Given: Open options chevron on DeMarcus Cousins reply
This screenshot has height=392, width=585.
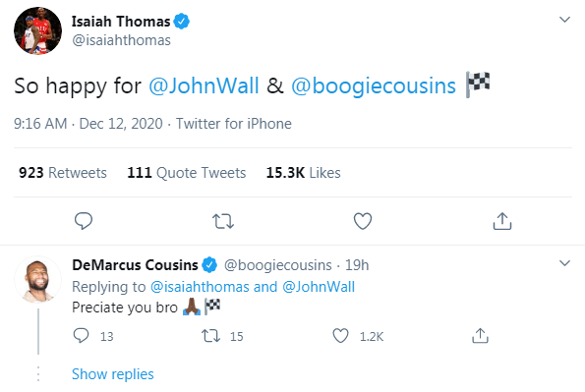Looking at the screenshot, I should pyautogui.click(x=565, y=263).
